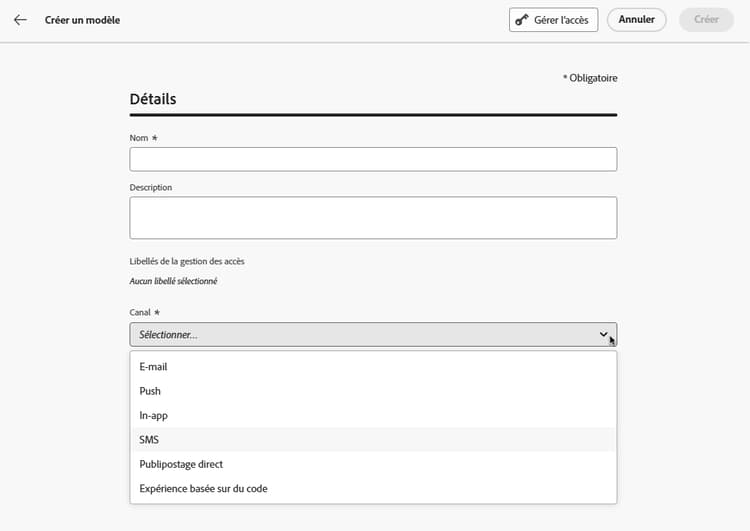Choose the Push channel option
Image resolution: width=750 pixels, height=531 pixels.
coord(150,391)
